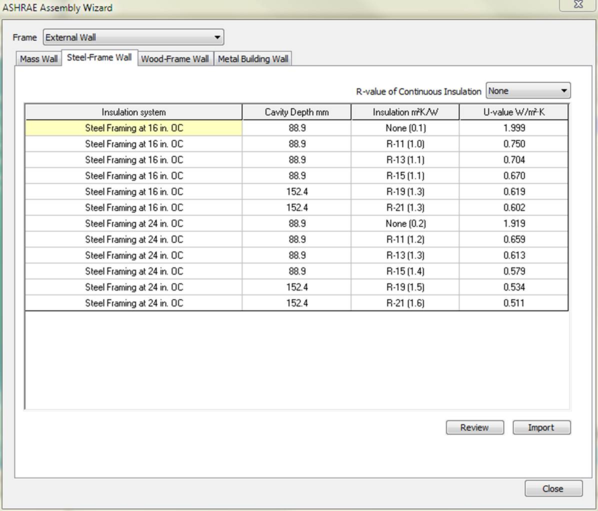Click the U-value cell 0.750
This screenshot has height=511, width=598.
(514, 144)
